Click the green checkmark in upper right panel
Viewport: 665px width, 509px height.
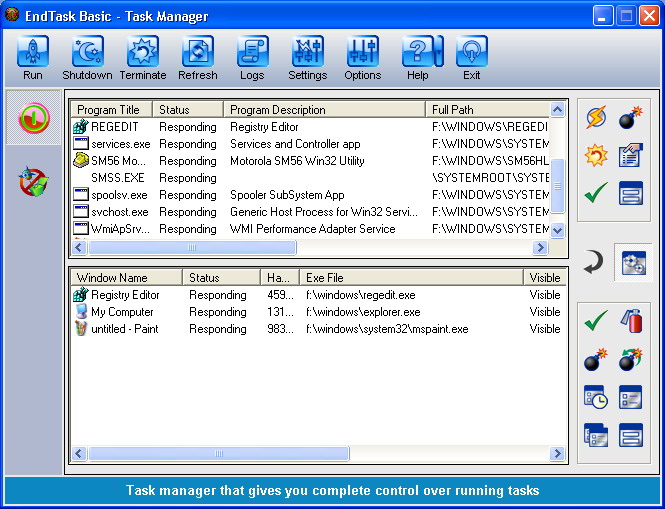click(596, 193)
